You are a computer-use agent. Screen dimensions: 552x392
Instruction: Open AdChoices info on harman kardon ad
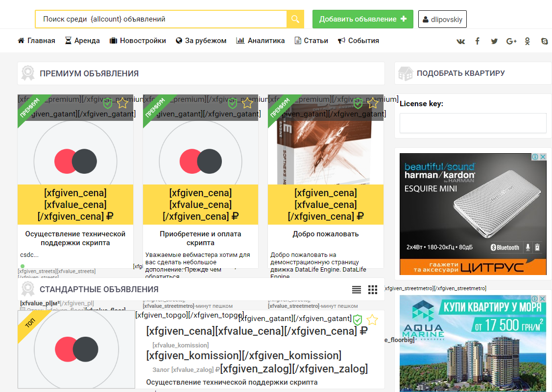pyautogui.click(x=535, y=157)
